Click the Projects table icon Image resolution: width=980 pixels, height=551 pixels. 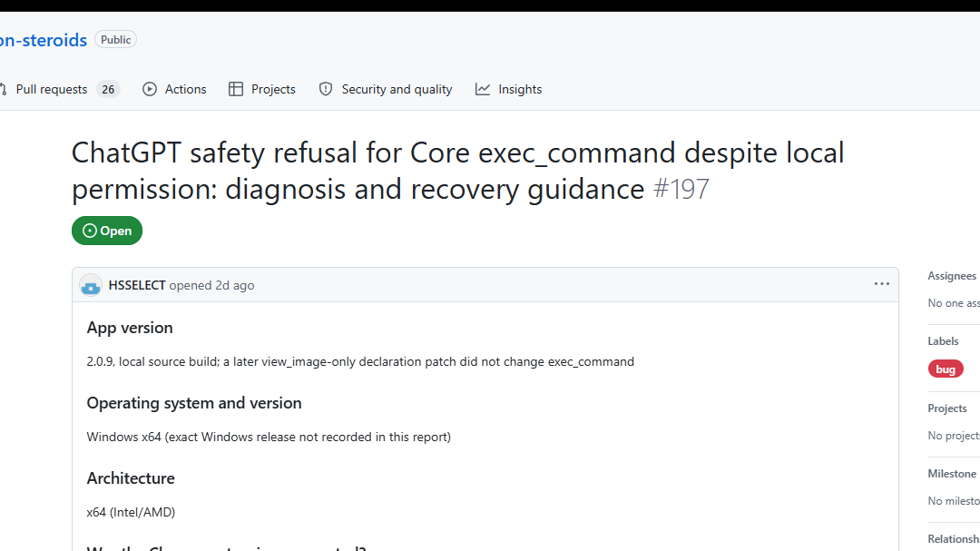[x=236, y=90]
